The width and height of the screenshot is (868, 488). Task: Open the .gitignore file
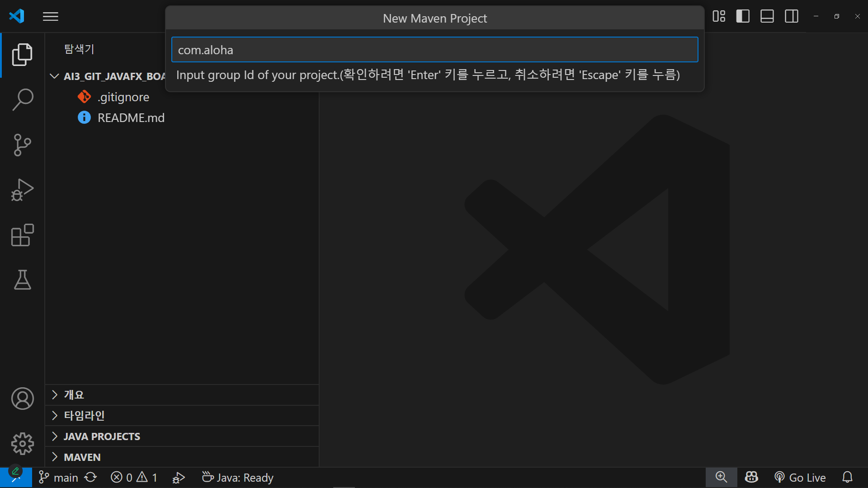point(123,97)
